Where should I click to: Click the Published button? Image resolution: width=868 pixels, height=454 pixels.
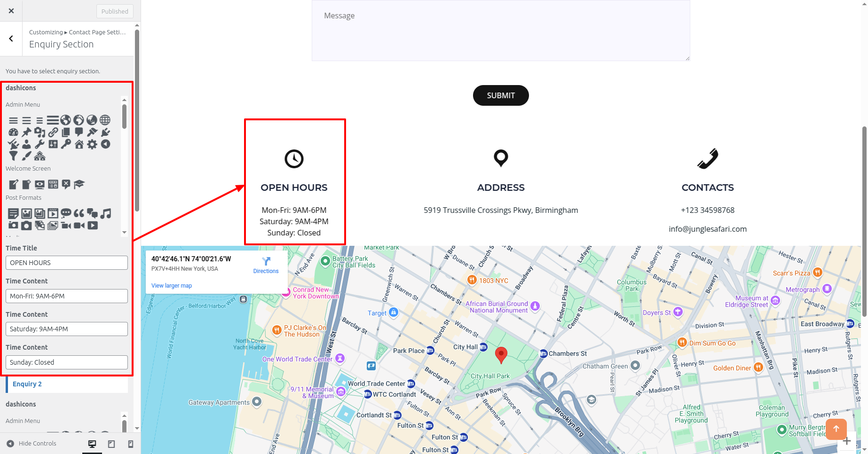tap(115, 11)
